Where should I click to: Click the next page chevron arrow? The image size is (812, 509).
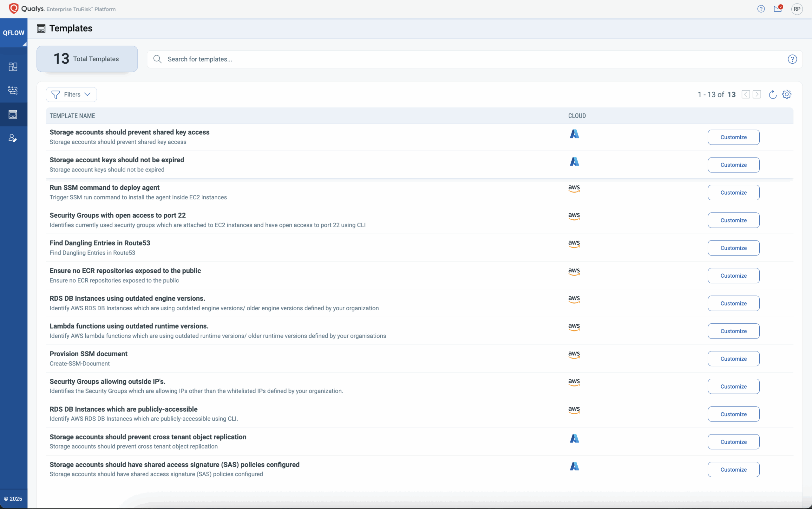coord(757,94)
